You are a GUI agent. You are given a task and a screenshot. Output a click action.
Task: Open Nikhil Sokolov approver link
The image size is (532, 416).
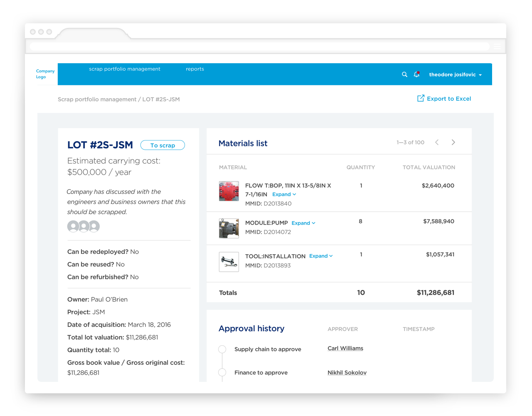(x=347, y=372)
